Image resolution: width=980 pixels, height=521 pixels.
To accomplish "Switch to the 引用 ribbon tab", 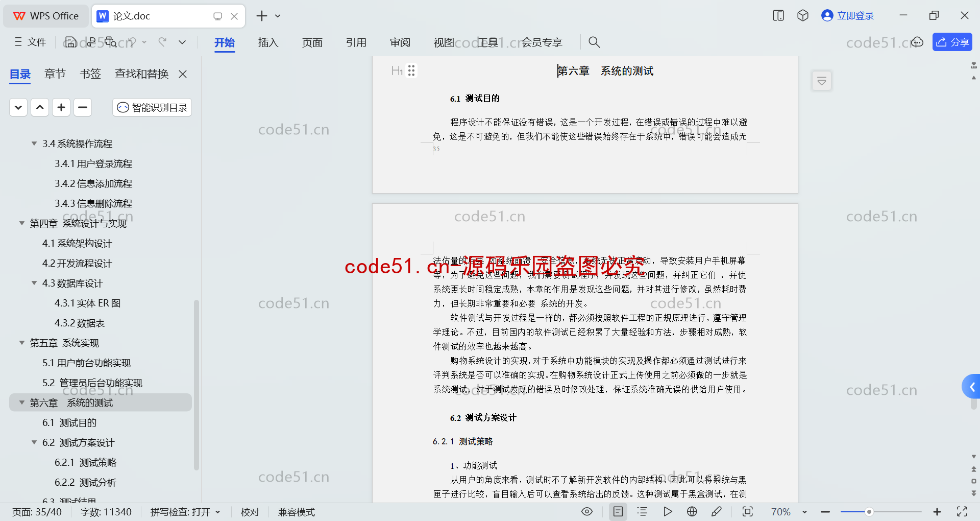I will tap(356, 42).
